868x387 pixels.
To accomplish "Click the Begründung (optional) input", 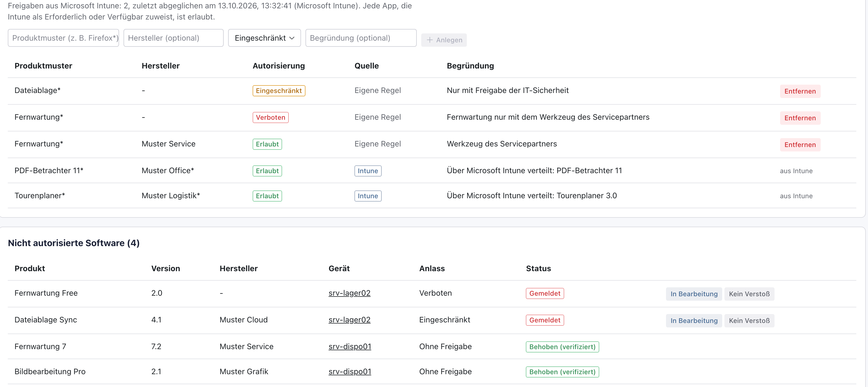I will click(361, 38).
